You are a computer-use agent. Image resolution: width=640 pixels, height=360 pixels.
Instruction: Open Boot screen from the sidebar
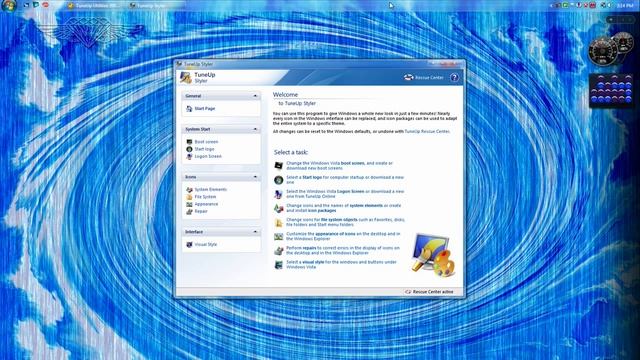(x=206, y=142)
